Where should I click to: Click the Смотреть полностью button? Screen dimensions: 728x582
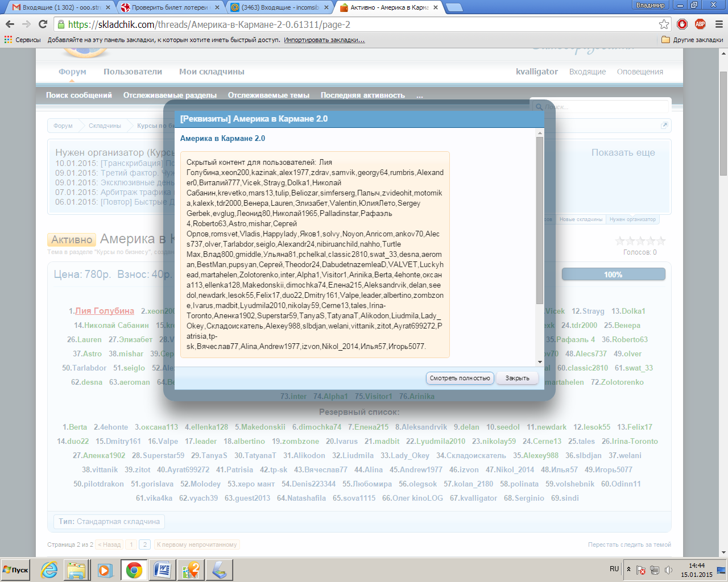[x=460, y=378]
